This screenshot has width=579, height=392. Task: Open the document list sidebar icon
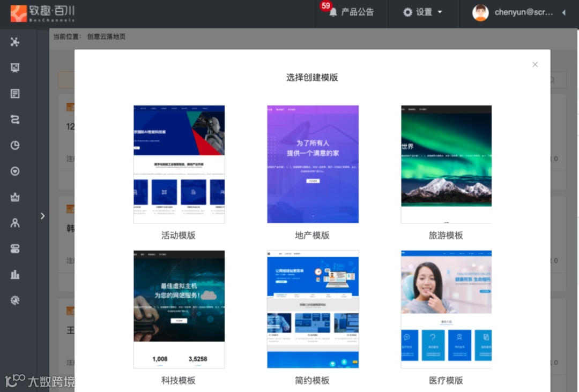(15, 94)
